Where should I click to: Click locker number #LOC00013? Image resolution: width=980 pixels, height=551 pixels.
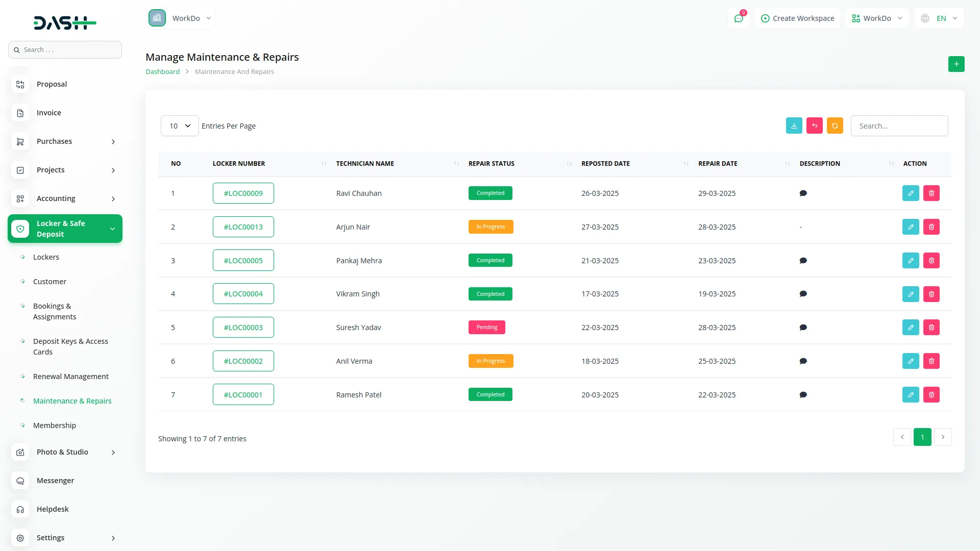click(243, 227)
